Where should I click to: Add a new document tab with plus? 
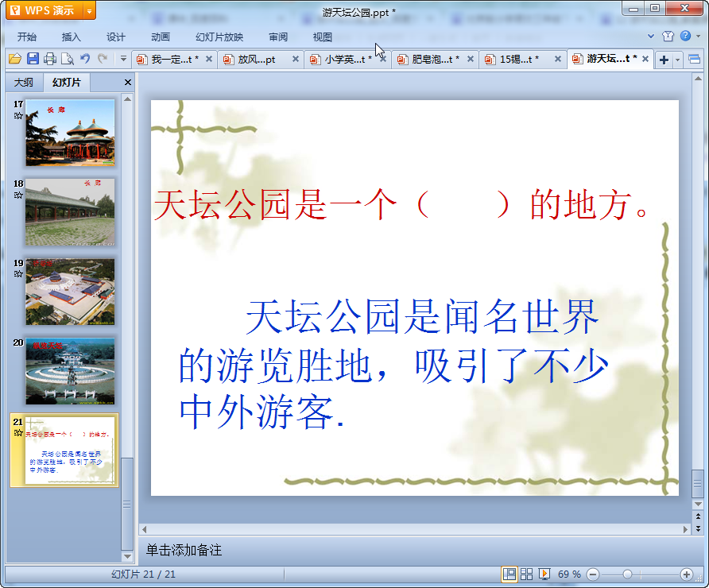(x=664, y=60)
